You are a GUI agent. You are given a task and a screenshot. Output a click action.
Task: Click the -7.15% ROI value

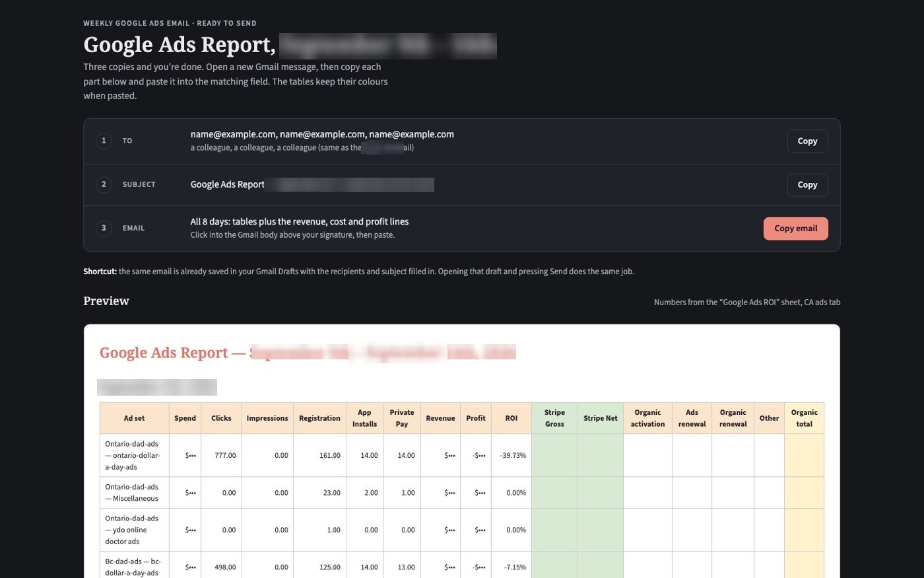pyautogui.click(x=514, y=567)
